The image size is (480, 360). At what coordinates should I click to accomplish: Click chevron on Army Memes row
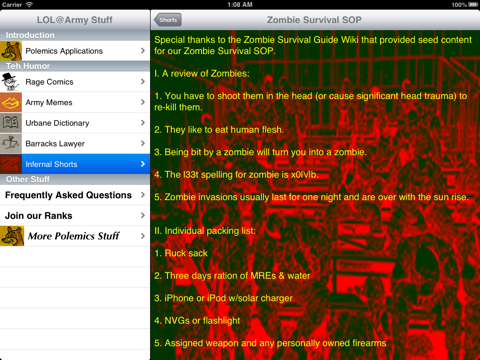point(143,102)
